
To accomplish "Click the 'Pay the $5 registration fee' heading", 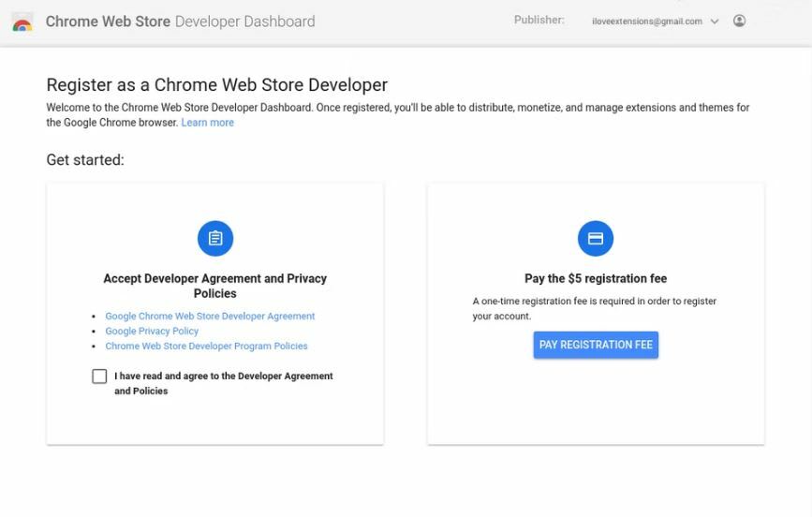I will [596, 279].
